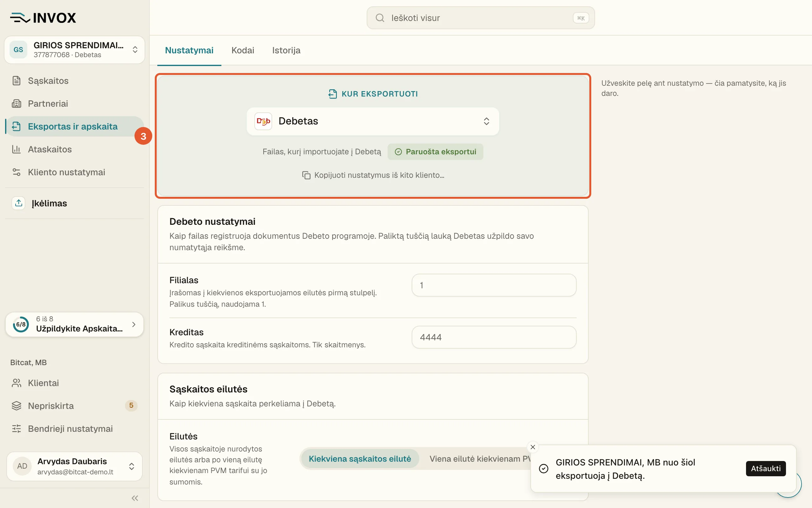The image size is (812, 508).
Task: Click the Debetas logo icon
Action: click(263, 121)
